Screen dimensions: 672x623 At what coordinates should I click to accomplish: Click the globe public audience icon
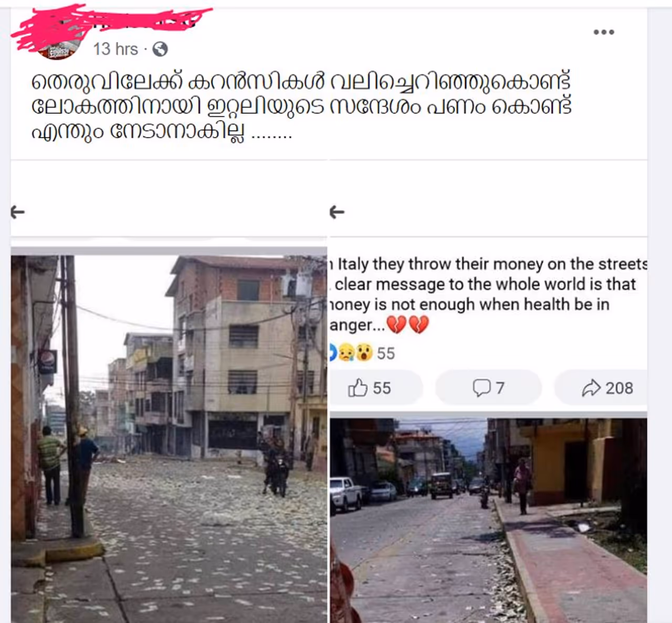point(160,49)
